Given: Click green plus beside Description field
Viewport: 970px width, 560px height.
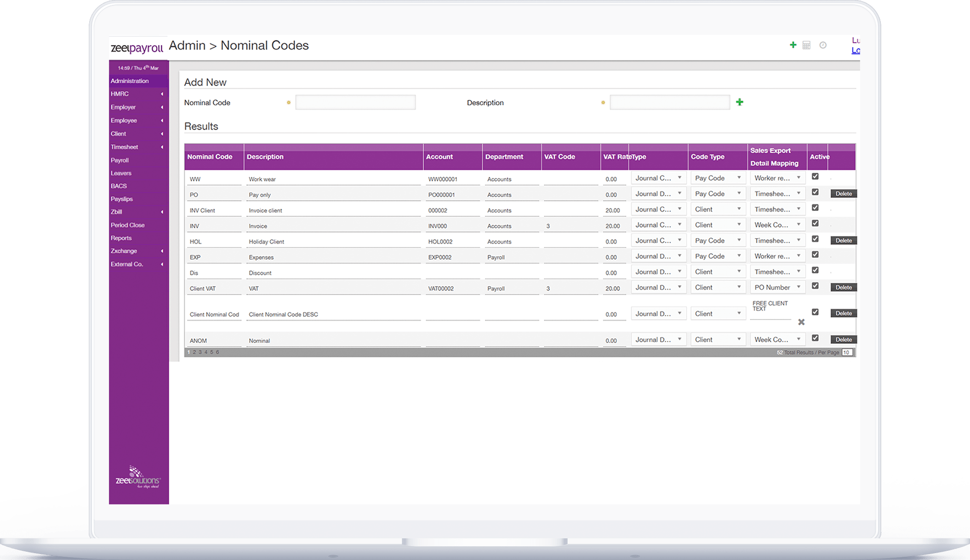Looking at the screenshot, I should [x=739, y=102].
